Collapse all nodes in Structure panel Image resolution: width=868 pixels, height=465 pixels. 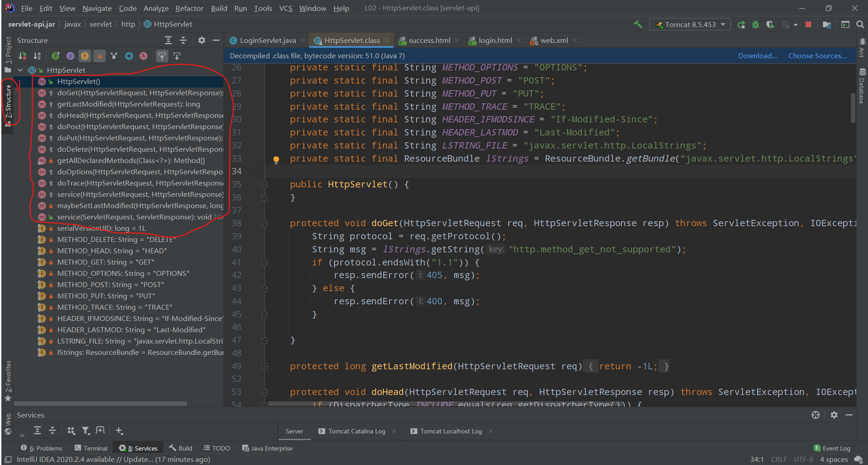click(x=183, y=40)
